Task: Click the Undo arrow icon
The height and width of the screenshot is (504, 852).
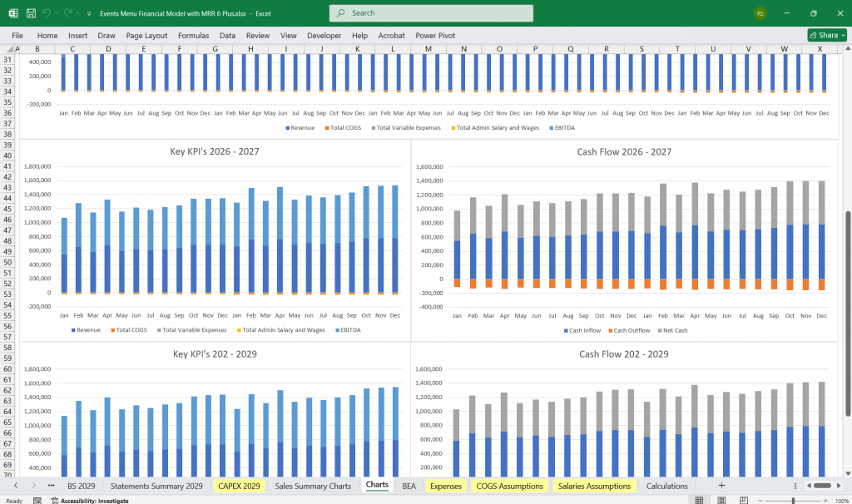Action: 47,13
